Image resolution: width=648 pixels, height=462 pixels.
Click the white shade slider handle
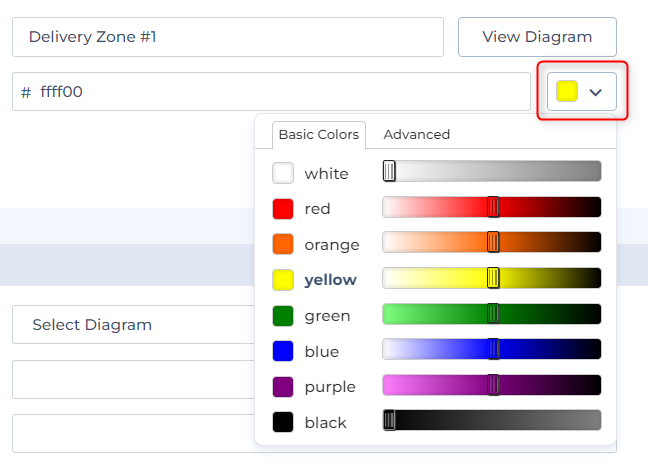[x=389, y=171]
